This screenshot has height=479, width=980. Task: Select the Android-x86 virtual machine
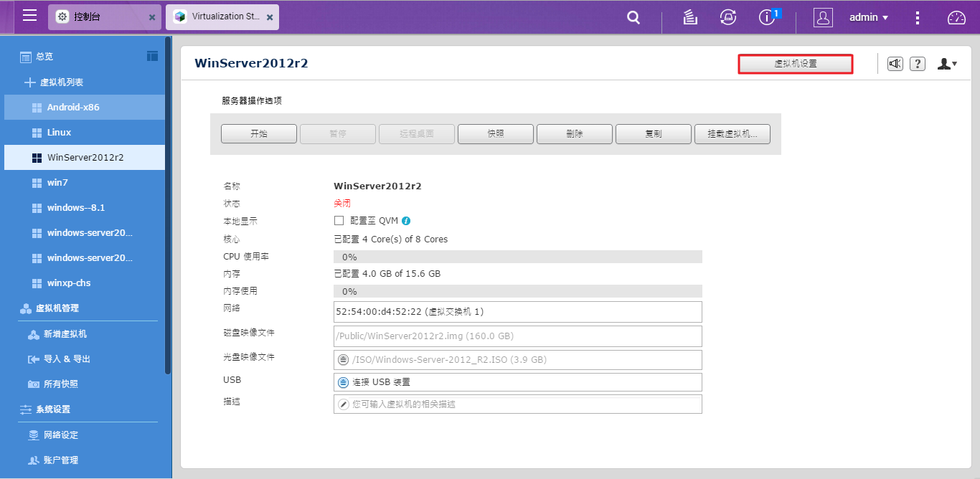pyautogui.click(x=85, y=108)
